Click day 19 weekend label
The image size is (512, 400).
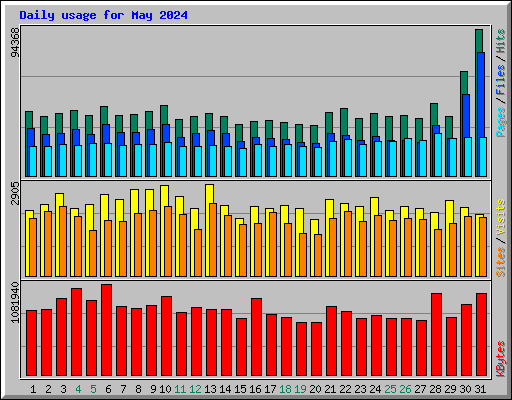[x=300, y=389]
